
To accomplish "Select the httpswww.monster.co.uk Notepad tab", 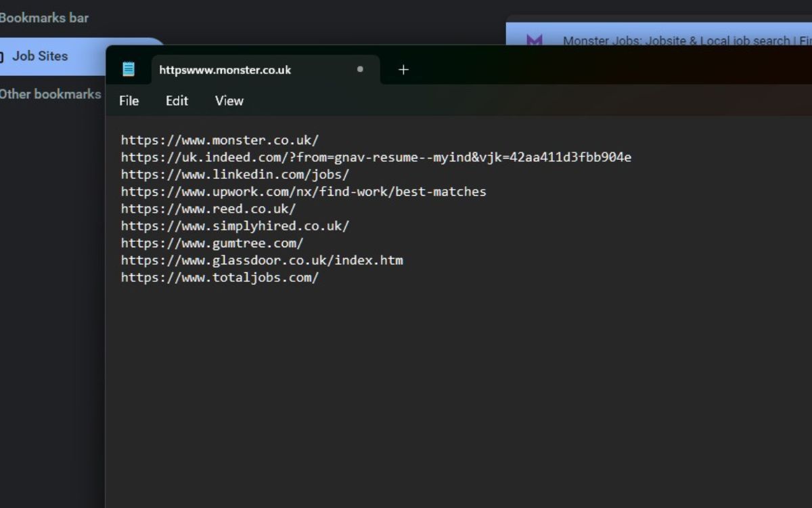I will click(265, 70).
